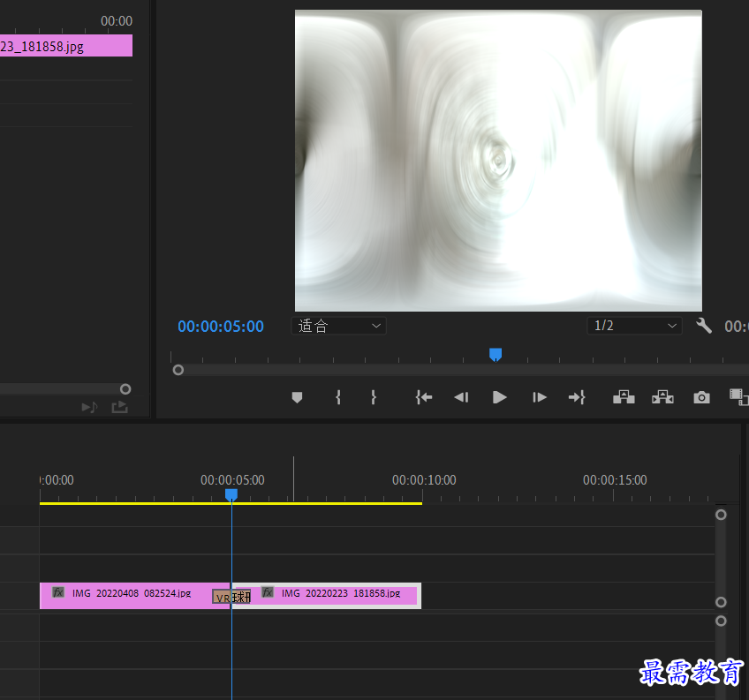Export frame with camera icon
749x700 pixels.
coord(701,397)
